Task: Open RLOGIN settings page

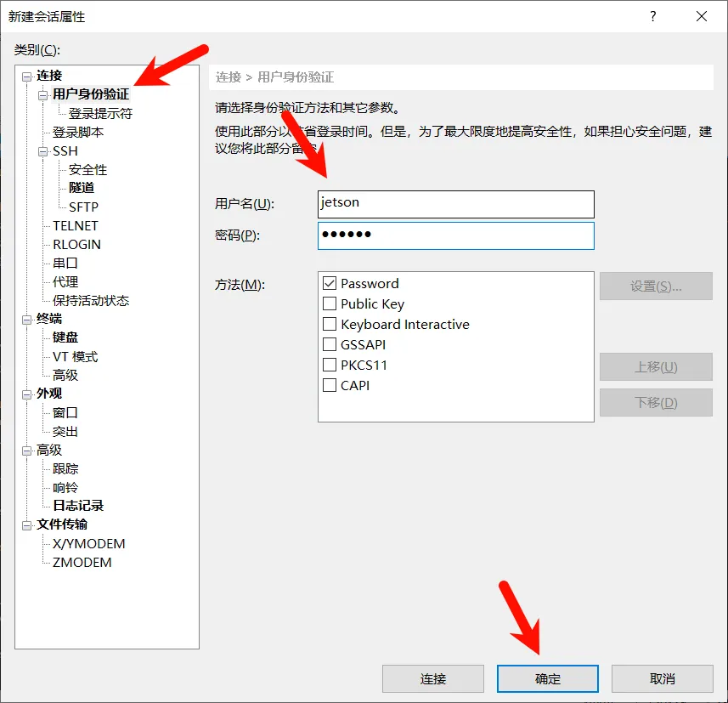Action: [76, 245]
